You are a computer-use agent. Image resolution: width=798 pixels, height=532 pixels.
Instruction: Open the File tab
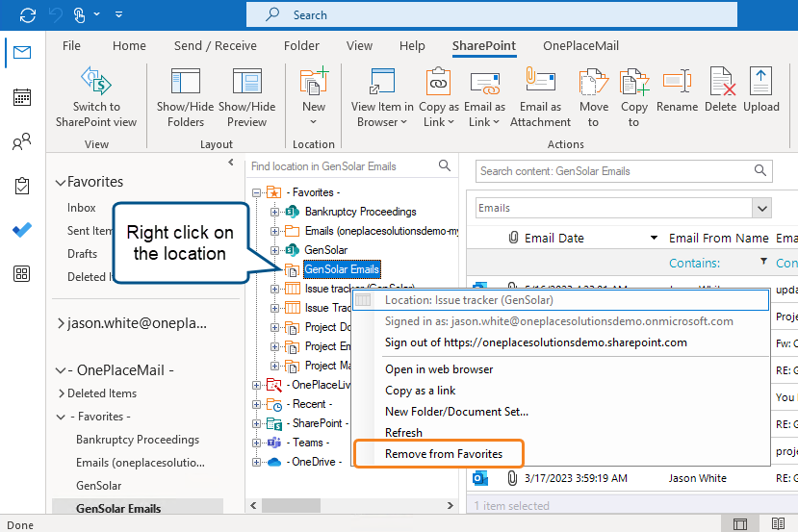[71, 46]
